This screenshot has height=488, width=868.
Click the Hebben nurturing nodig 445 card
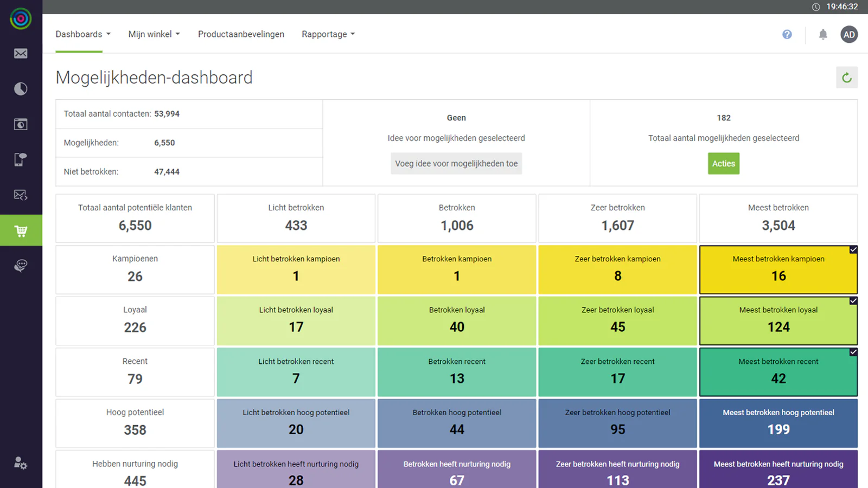coord(135,470)
